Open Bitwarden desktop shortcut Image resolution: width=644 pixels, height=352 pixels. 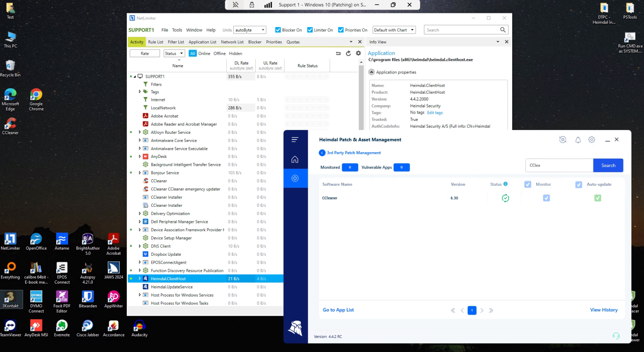pos(88,299)
